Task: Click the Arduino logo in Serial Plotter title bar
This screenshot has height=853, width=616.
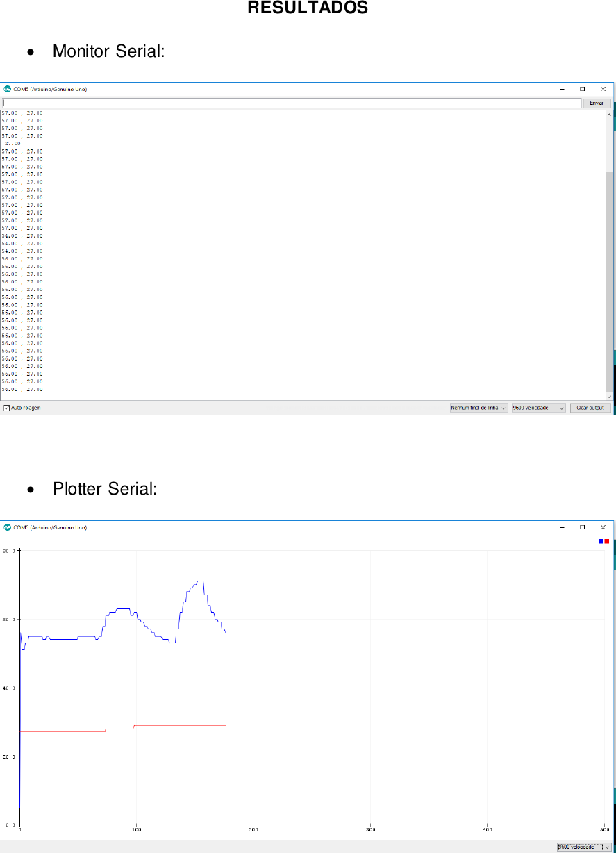Action: (8, 527)
